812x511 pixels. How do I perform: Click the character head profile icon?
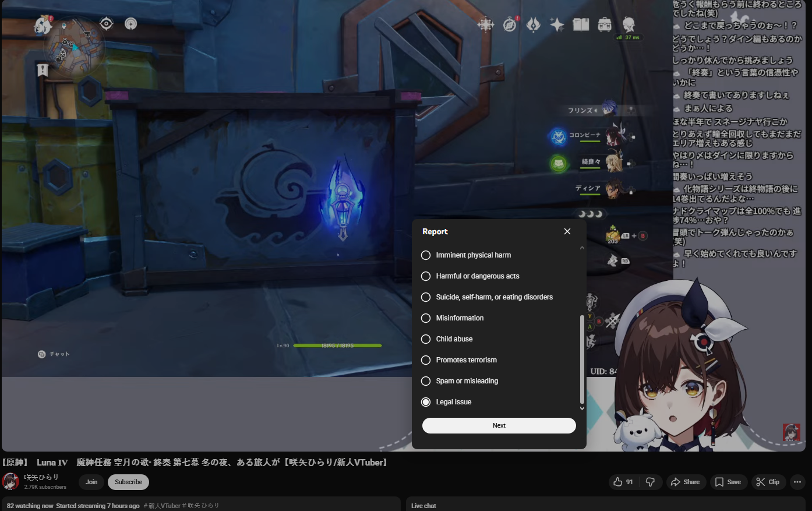pyautogui.click(x=629, y=24)
